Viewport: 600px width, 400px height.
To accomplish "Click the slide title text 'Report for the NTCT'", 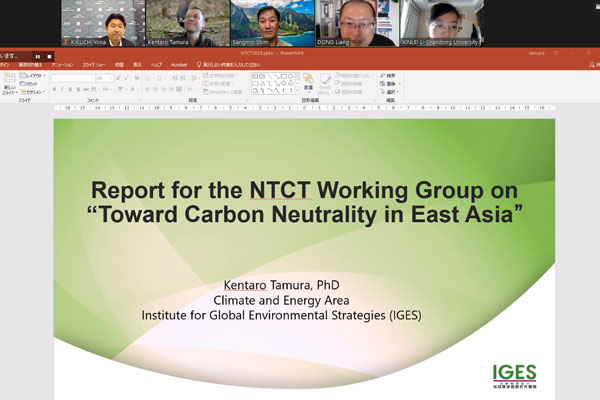I will 201,189.
